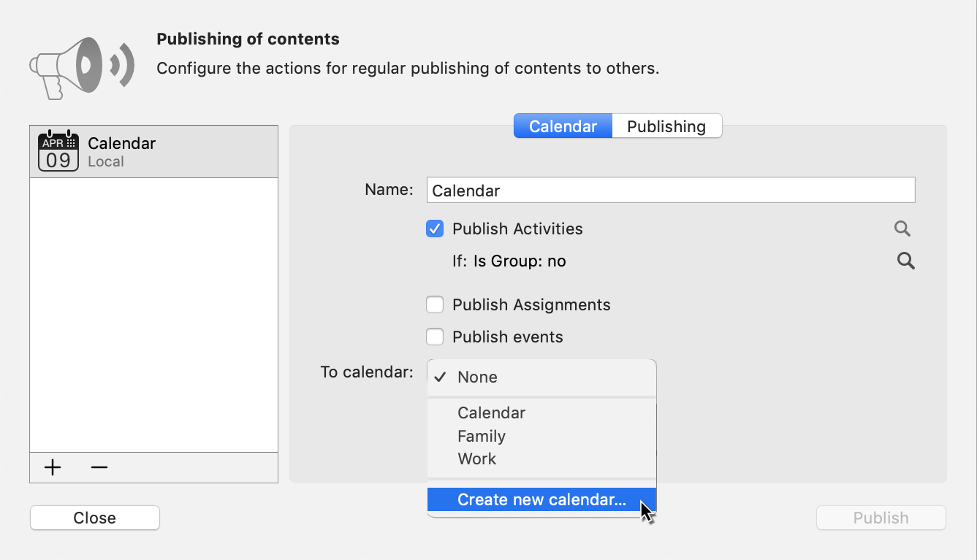
Task: Select Family from the To calendar list
Action: click(x=482, y=436)
